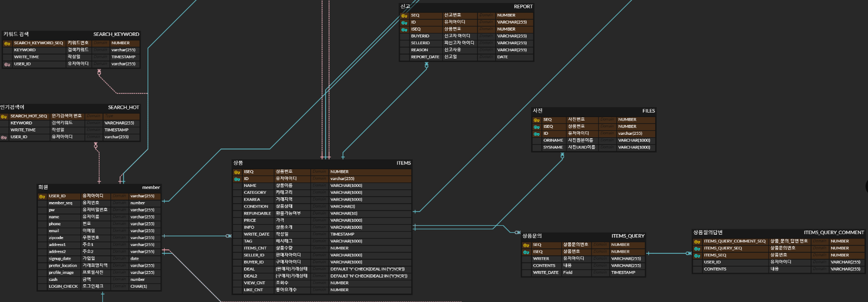Select the FILES table name field

(648, 111)
